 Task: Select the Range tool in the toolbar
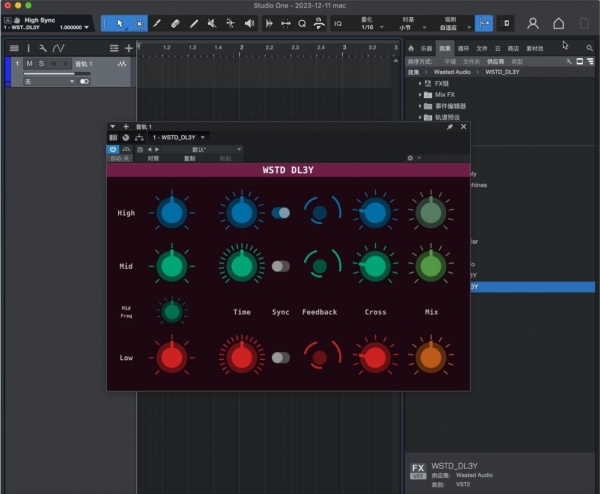click(139, 23)
